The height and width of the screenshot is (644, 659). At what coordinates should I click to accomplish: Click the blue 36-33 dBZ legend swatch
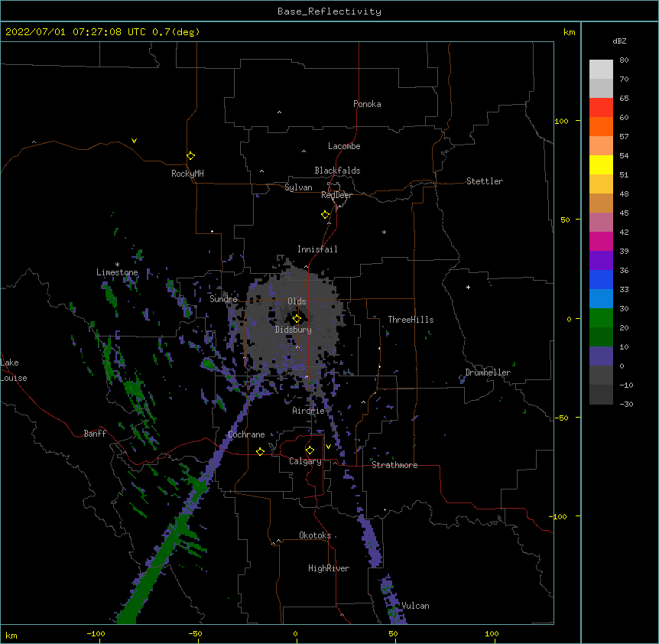pos(601,279)
